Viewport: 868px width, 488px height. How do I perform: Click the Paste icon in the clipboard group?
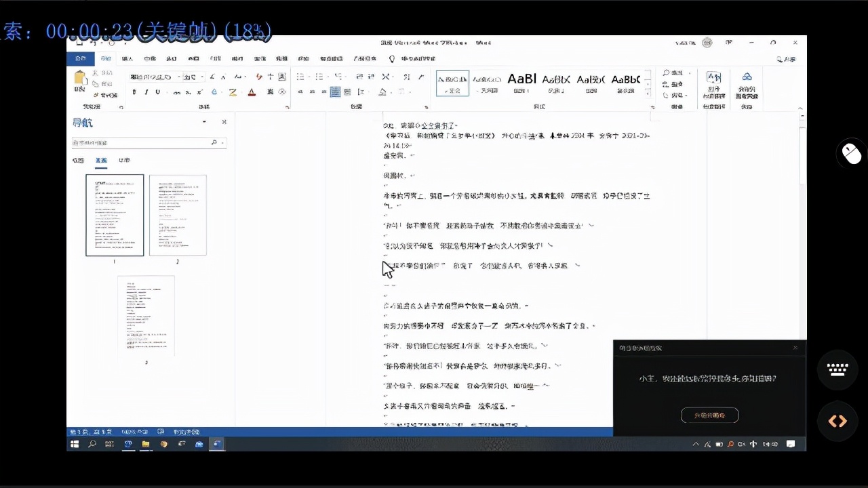(x=80, y=81)
